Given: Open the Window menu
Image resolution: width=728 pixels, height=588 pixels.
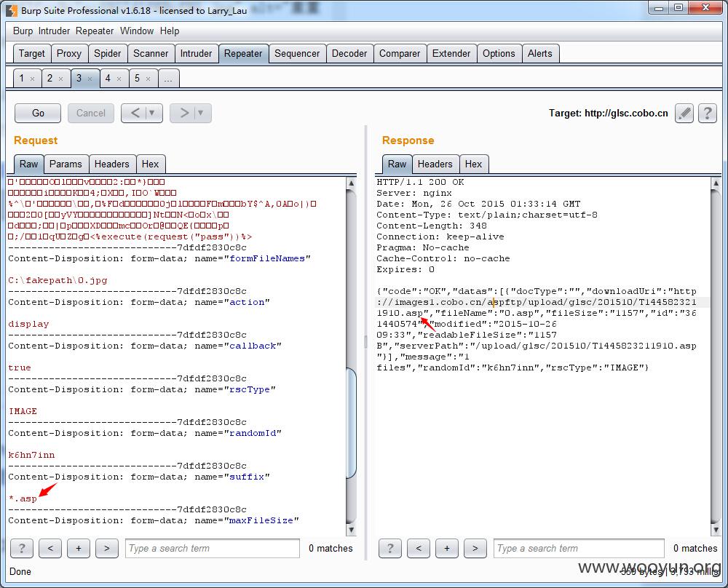Looking at the screenshot, I should coord(137,31).
